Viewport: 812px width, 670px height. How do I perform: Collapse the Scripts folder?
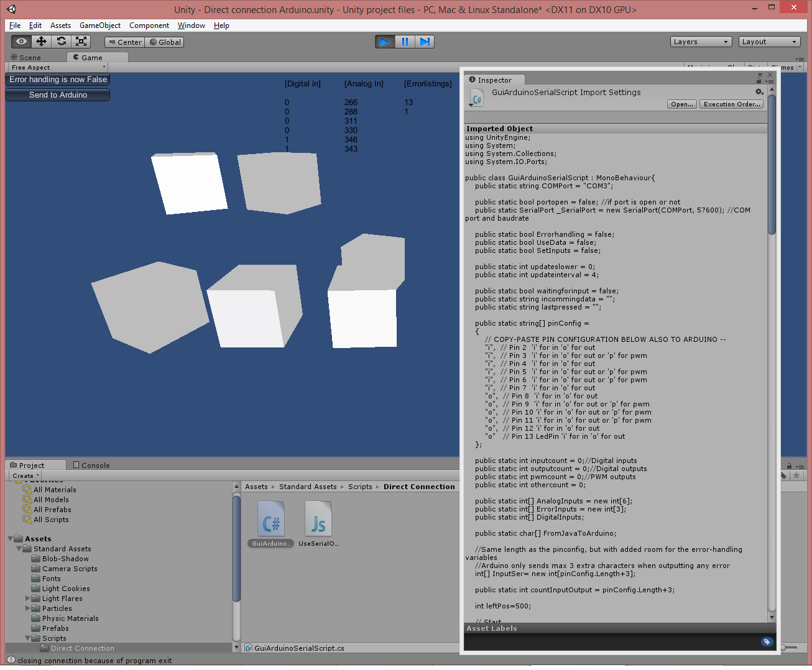[x=27, y=638]
